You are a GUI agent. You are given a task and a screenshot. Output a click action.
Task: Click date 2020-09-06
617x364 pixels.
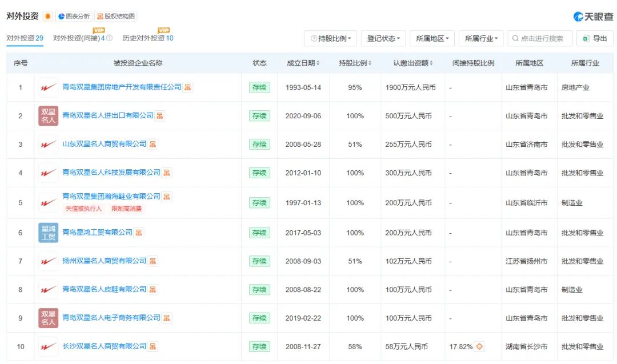tap(303, 116)
